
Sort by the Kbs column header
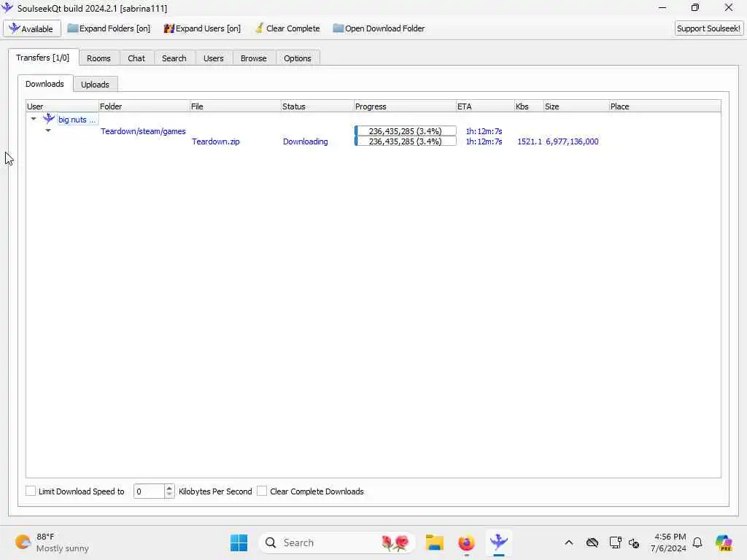pyautogui.click(x=529, y=106)
